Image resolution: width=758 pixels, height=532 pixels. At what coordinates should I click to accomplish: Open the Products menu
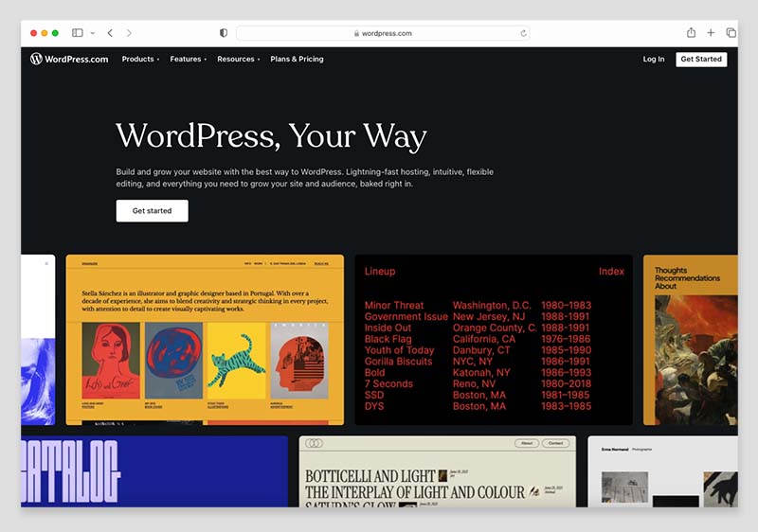(140, 59)
